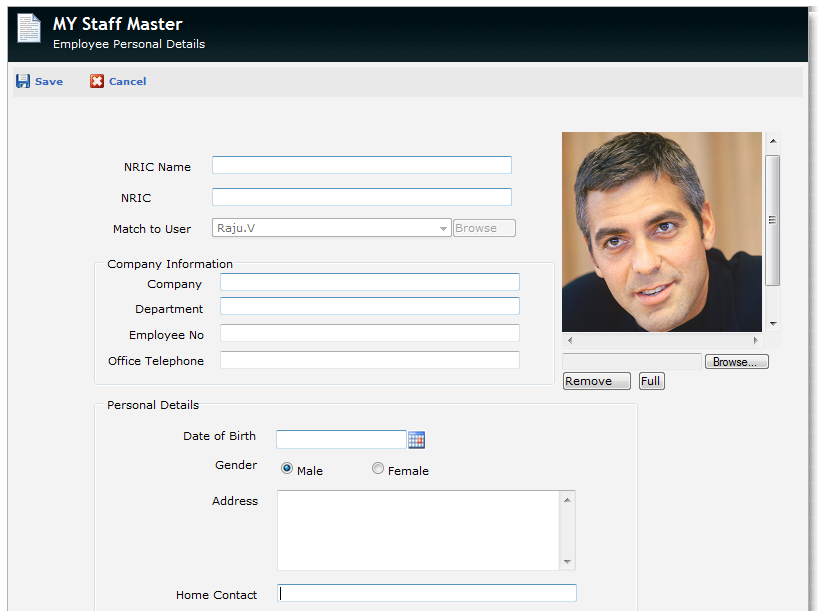Click the photo panel scroll down arrow
819x611 pixels.
(773, 324)
